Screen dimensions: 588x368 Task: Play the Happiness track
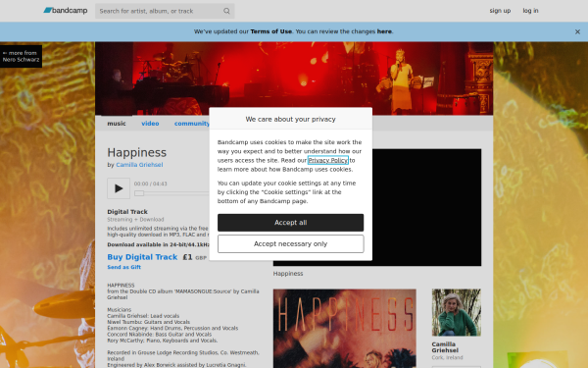click(x=119, y=188)
